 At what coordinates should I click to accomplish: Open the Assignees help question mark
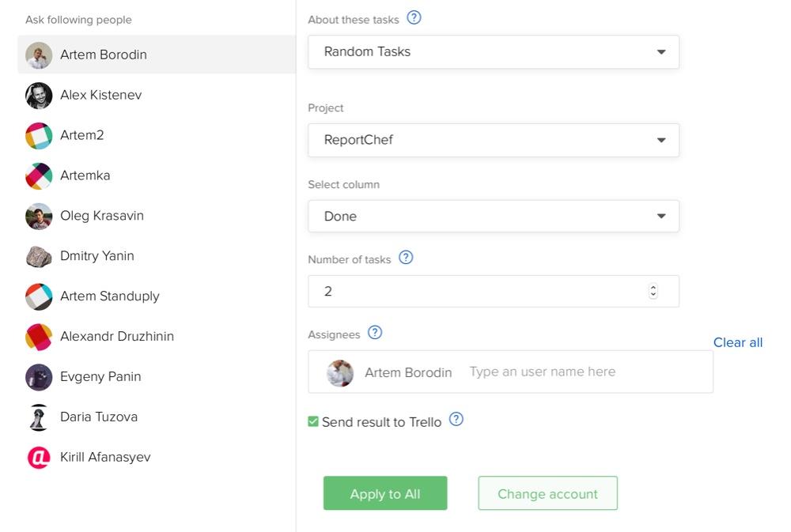click(375, 333)
